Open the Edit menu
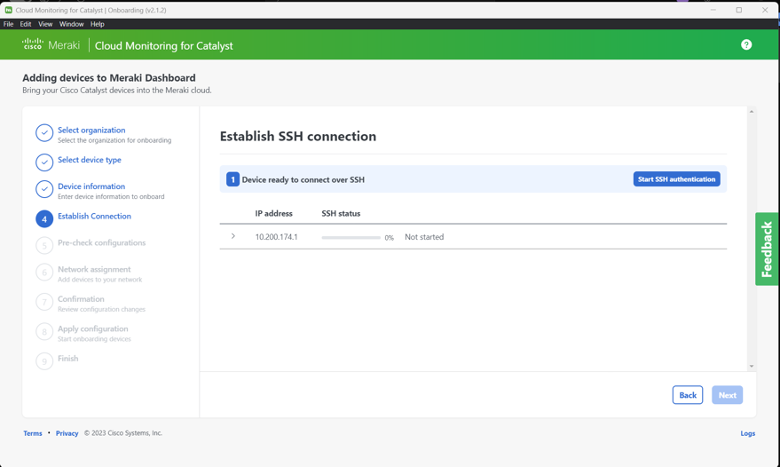 pos(26,24)
